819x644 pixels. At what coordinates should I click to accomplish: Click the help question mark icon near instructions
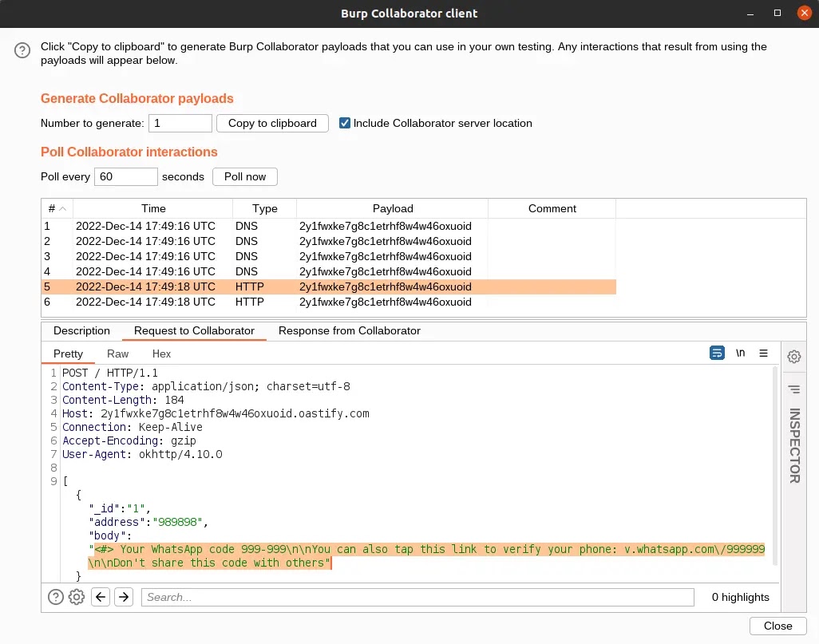[22, 50]
